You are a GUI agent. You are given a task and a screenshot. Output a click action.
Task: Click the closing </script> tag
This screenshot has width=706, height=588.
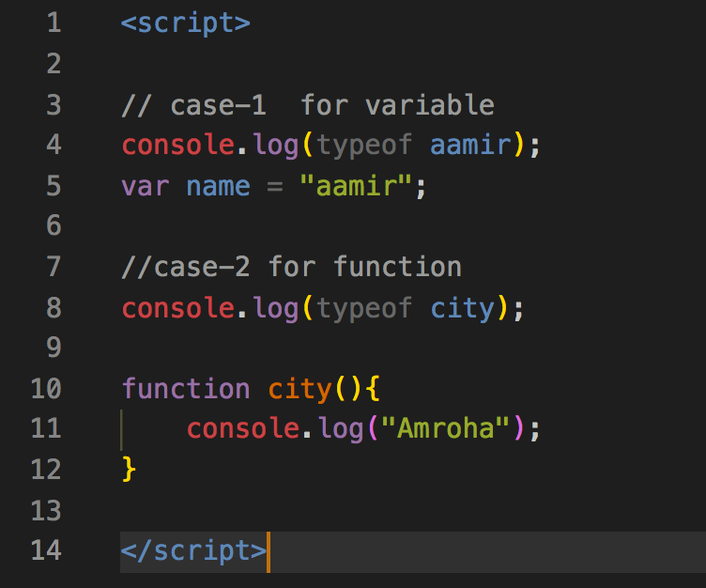(x=193, y=551)
